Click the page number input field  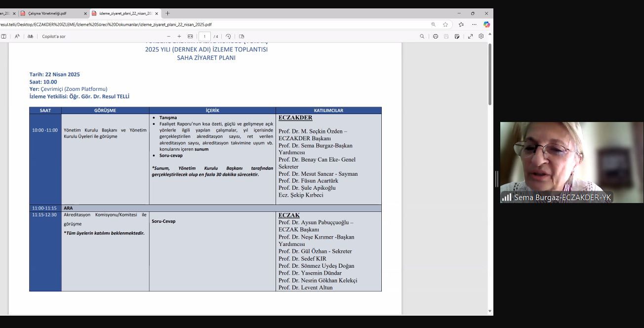coord(204,37)
